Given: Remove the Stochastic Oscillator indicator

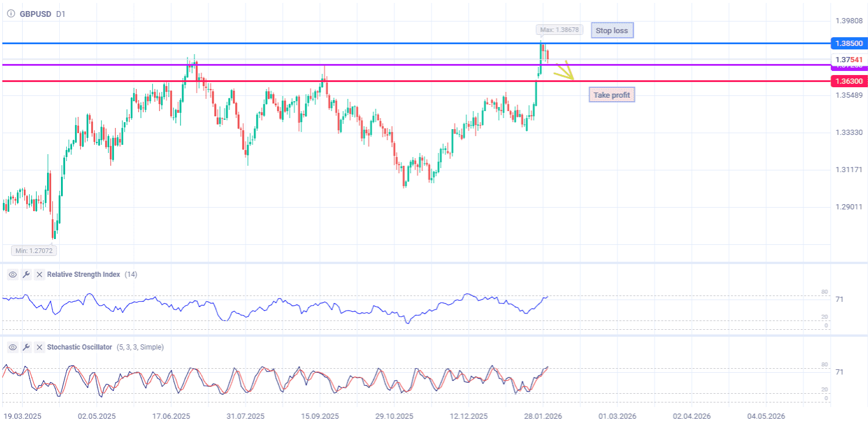Looking at the screenshot, I should click(x=40, y=347).
